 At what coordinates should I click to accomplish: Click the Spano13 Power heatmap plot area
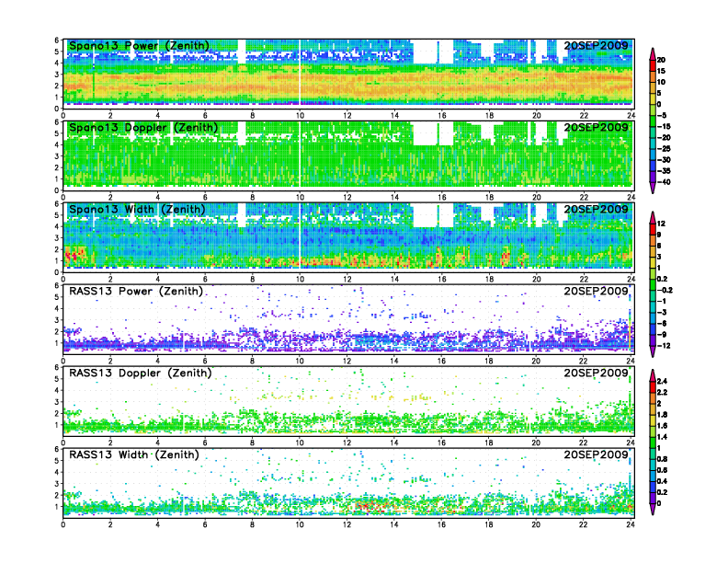pyautogui.click(x=348, y=74)
